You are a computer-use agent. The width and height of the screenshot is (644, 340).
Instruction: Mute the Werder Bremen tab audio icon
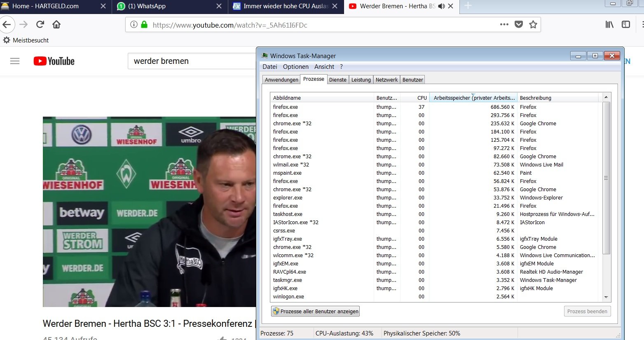tap(441, 6)
